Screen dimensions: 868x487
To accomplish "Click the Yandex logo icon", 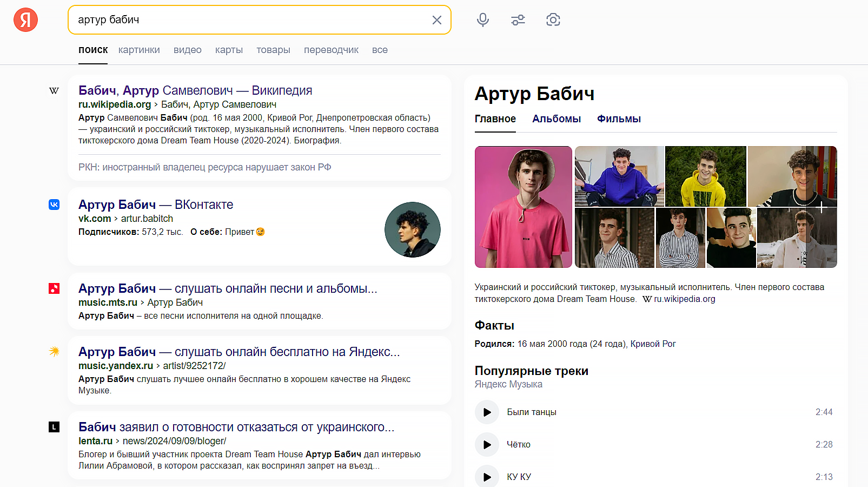I will tap(25, 20).
